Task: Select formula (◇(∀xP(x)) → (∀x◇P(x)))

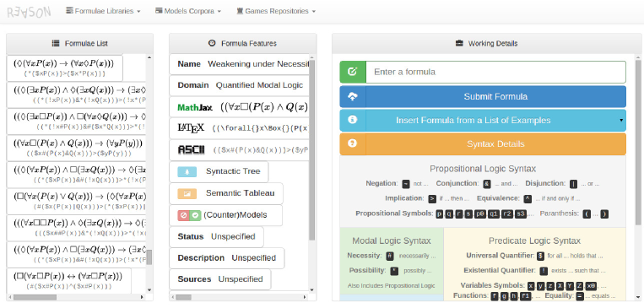Action: tap(65, 68)
